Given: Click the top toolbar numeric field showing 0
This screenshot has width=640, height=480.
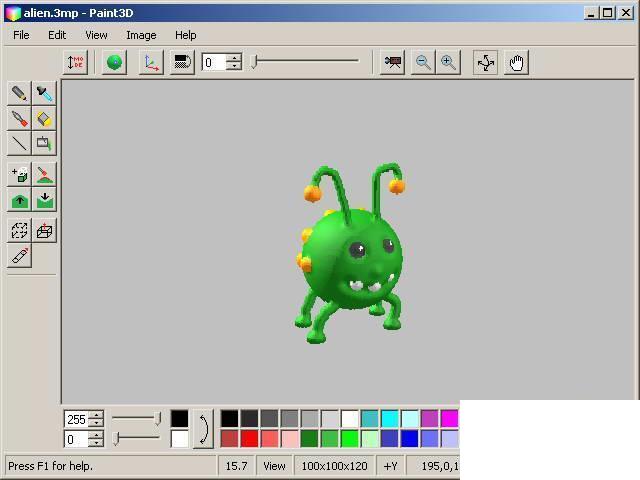Looking at the screenshot, I should [214, 62].
